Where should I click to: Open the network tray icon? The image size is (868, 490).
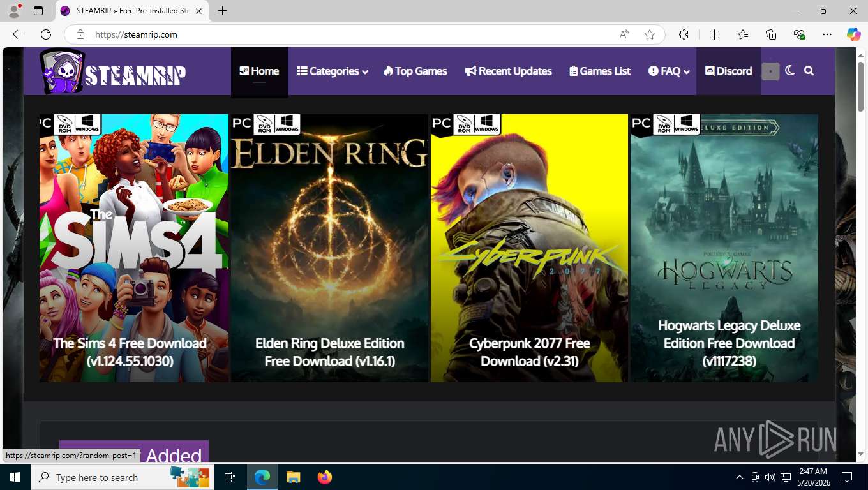coord(786,477)
